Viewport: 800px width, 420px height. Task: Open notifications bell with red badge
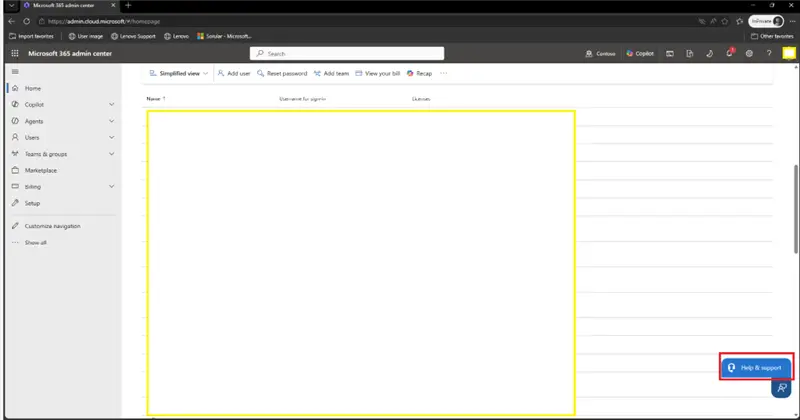730,53
